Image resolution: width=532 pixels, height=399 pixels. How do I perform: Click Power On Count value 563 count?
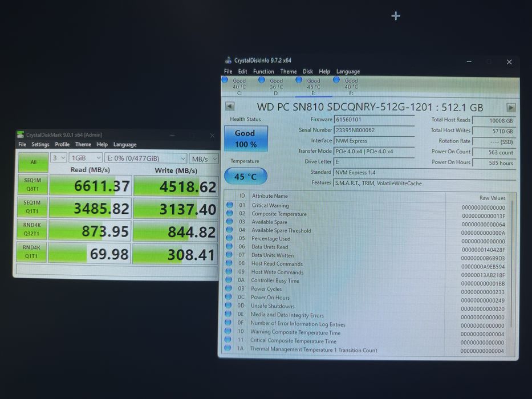click(x=494, y=152)
